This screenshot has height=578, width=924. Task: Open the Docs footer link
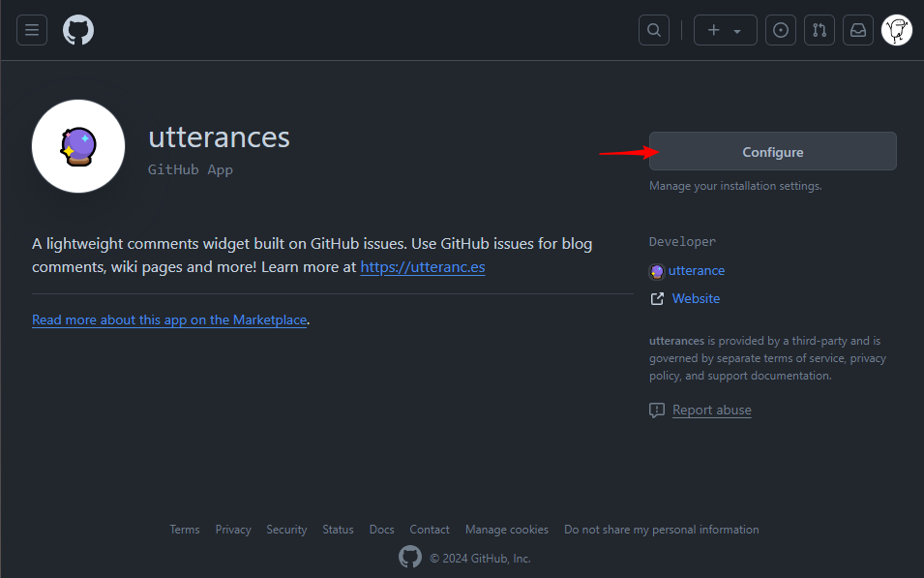381,530
